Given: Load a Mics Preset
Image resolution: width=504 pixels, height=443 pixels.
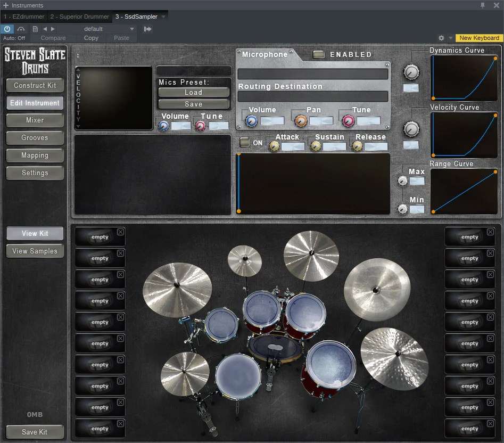Looking at the screenshot, I should pos(193,92).
